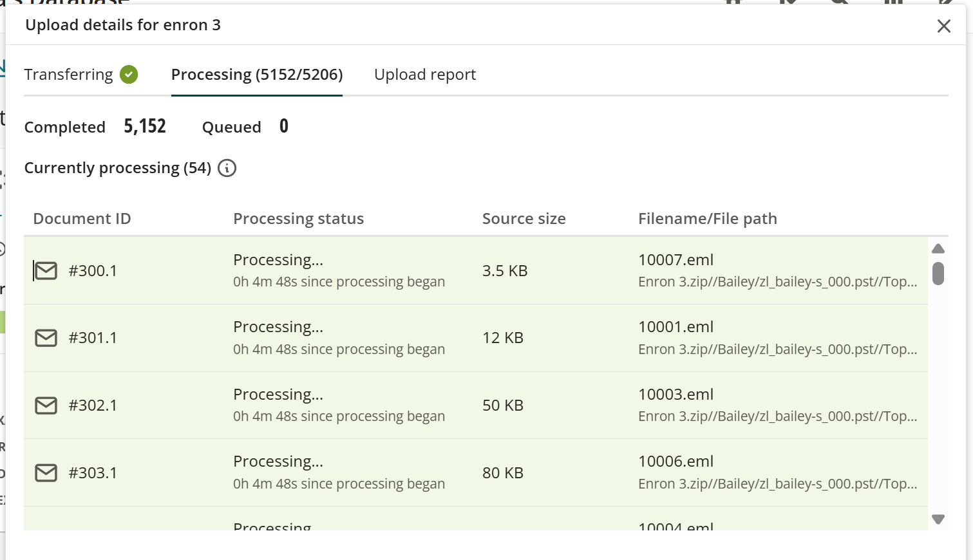Click the Processing... status for #303.1
Image resolution: width=973 pixels, height=560 pixels.
(278, 462)
